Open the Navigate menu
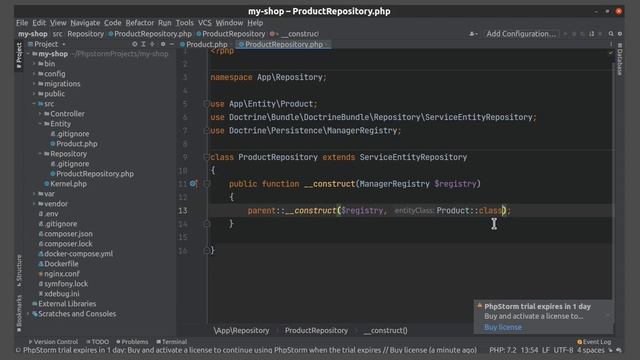This screenshot has height=360, width=640. 85,23
